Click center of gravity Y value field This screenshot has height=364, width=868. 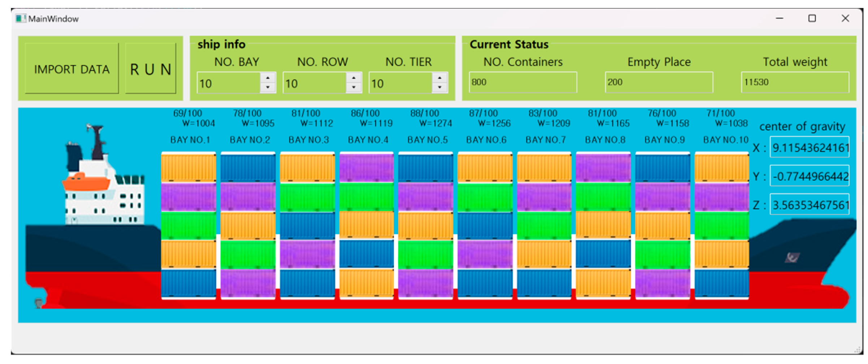(x=809, y=176)
